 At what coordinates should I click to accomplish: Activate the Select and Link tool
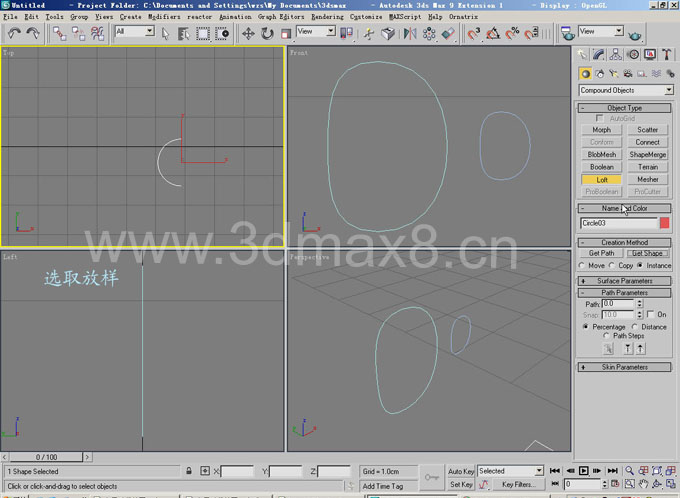tap(59, 33)
